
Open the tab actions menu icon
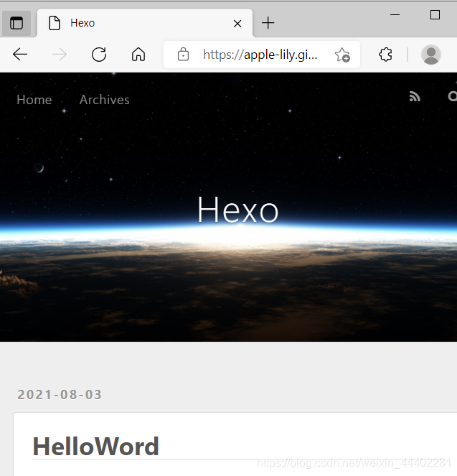click(17, 23)
